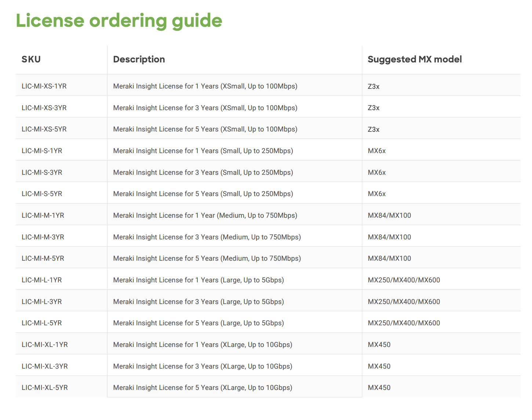
Task: Select the LIC-MI-XS-1YR SKU cell
Action: [44, 86]
